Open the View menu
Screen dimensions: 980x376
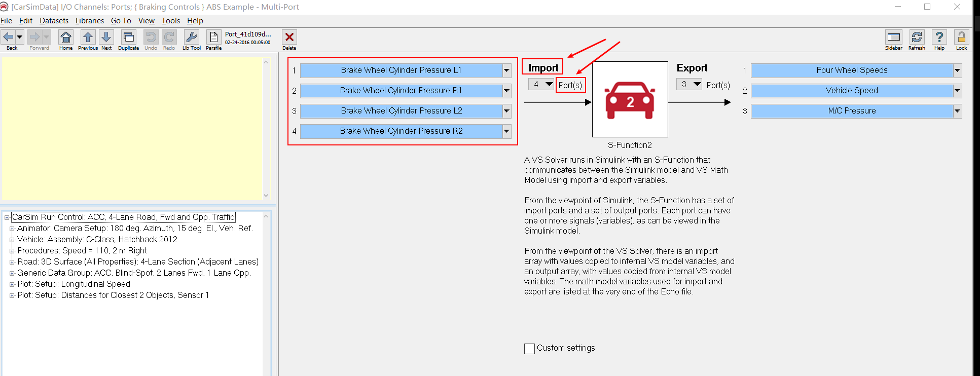click(x=147, y=21)
